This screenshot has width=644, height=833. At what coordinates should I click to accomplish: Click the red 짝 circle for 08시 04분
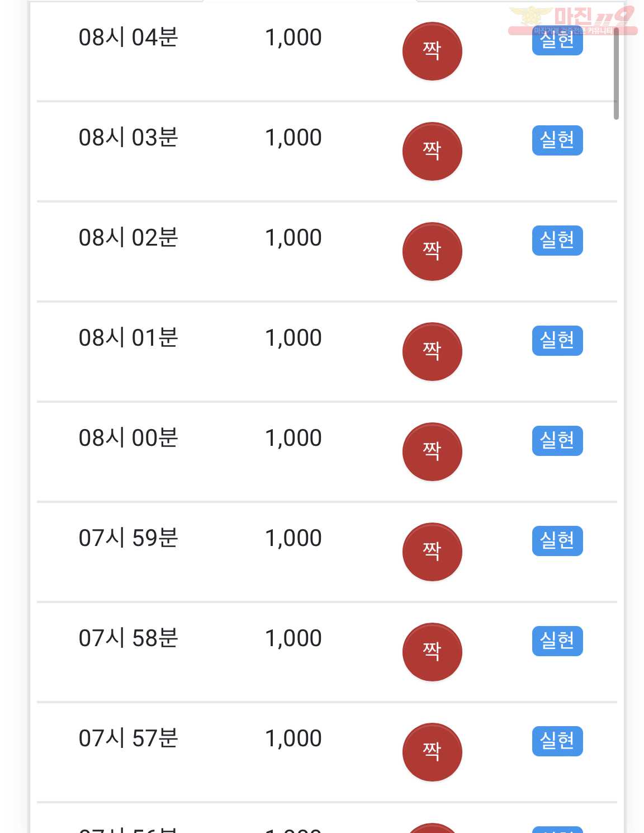tap(432, 51)
